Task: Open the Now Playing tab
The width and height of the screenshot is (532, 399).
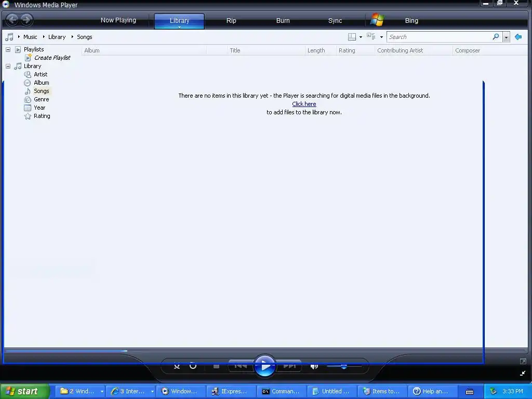Action: tap(118, 20)
